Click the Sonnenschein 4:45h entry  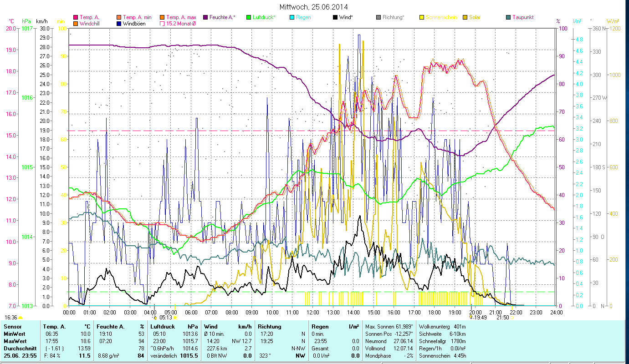click(x=442, y=356)
